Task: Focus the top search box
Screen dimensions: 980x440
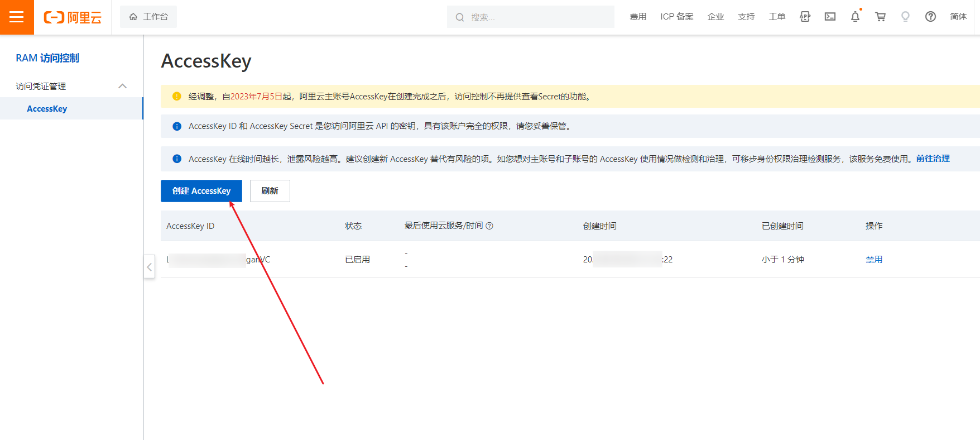Action: click(x=530, y=17)
